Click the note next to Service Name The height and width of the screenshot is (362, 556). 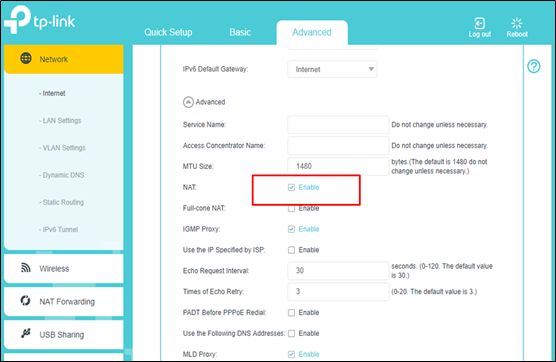point(439,125)
